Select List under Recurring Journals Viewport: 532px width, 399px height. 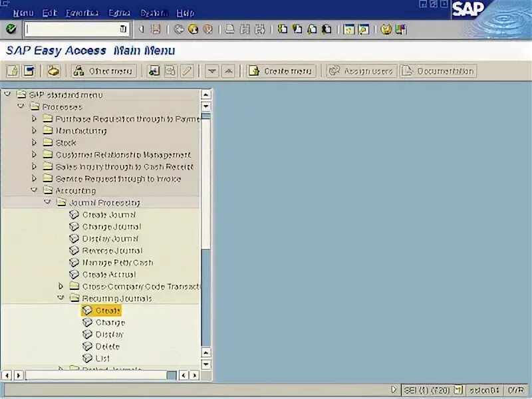click(102, 358)
